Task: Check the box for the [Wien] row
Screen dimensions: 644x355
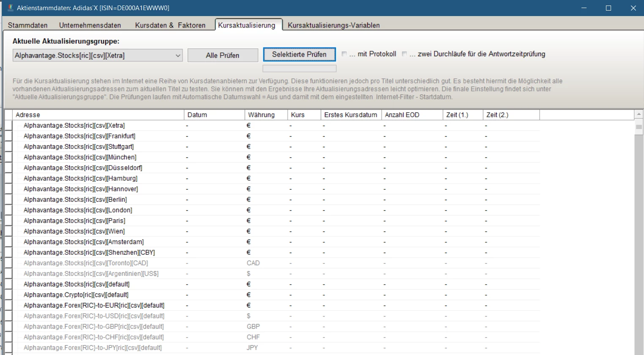Action: pyautogui.click(x=8, y=231)
